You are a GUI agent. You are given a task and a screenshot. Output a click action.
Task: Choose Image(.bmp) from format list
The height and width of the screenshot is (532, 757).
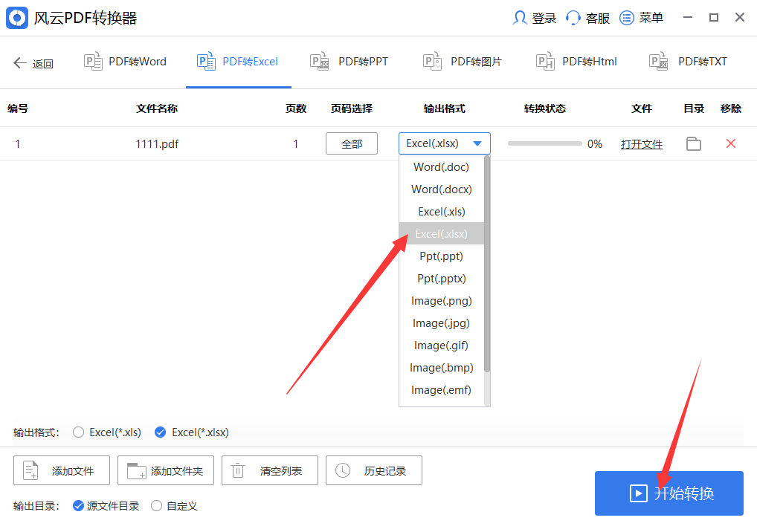click(441, 368)
